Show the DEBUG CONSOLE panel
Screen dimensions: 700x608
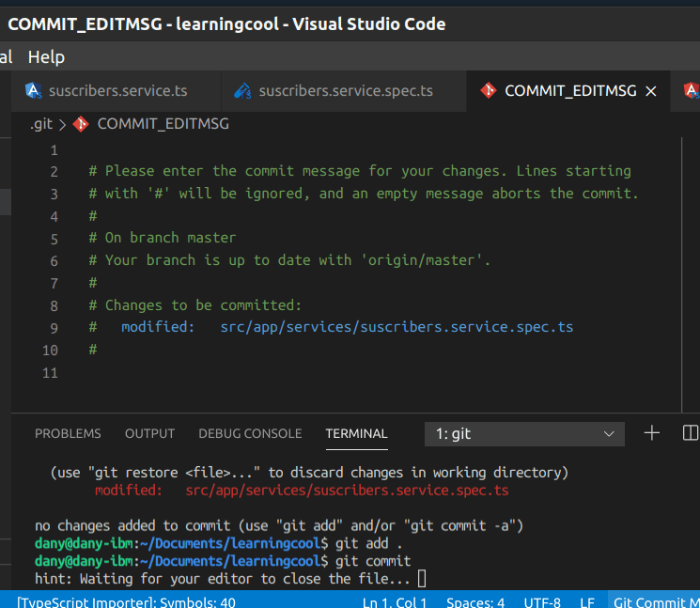[x=250, y=434]
